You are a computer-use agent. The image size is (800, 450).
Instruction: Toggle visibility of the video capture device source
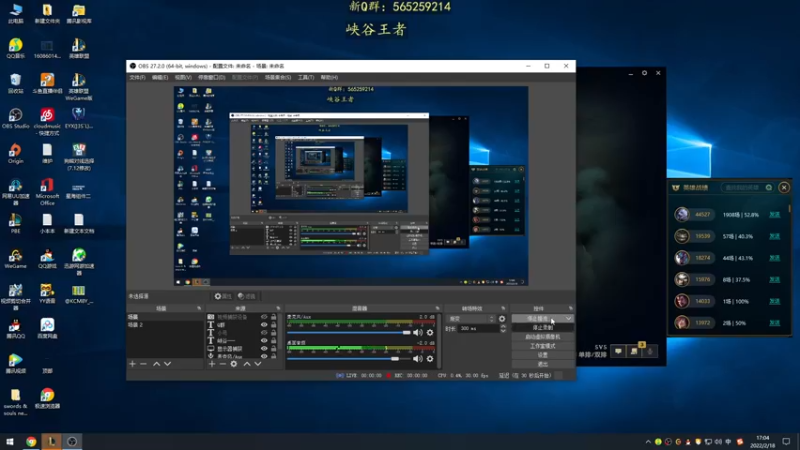point(264,317)
